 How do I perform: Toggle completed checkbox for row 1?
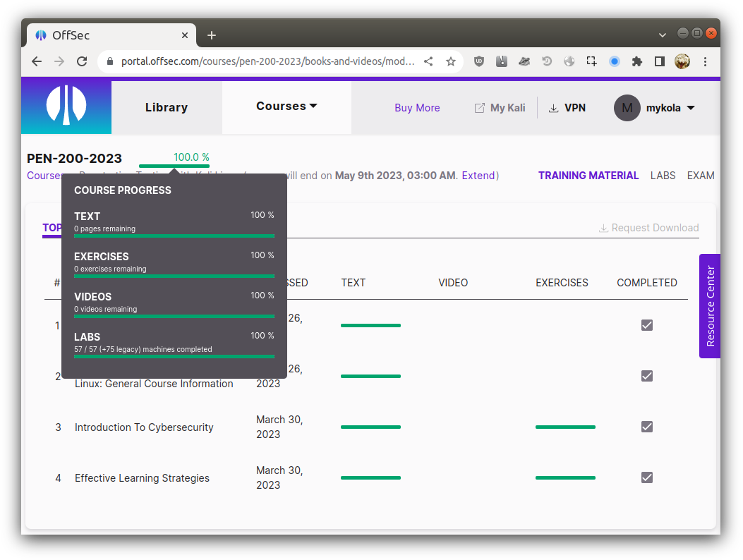pyautogui.click(x=647, y=325)
